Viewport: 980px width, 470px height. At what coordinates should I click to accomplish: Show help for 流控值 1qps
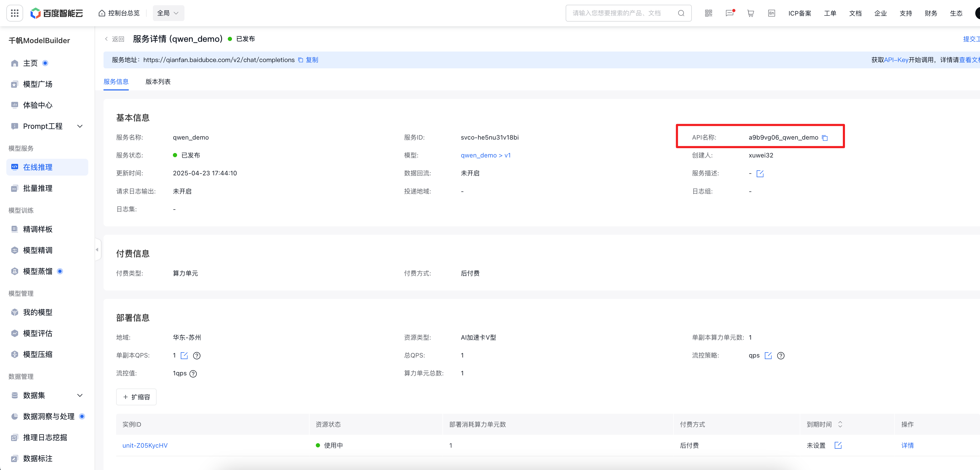(x=193, y=374)
